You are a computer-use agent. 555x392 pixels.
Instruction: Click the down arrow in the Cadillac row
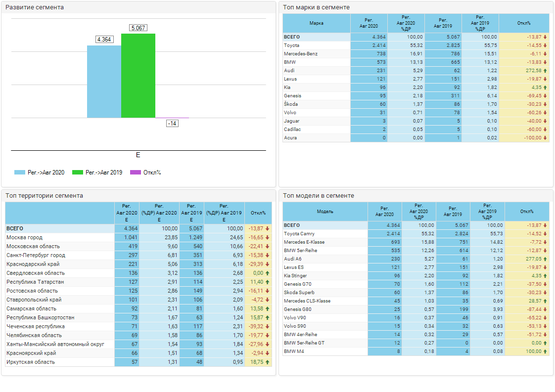coord(545,130)
